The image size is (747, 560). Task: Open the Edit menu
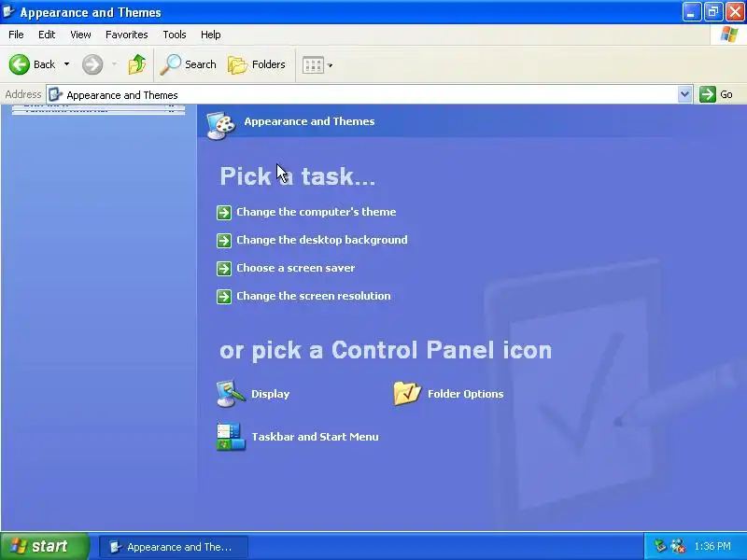pyautogui.click(x=47, y=35)
